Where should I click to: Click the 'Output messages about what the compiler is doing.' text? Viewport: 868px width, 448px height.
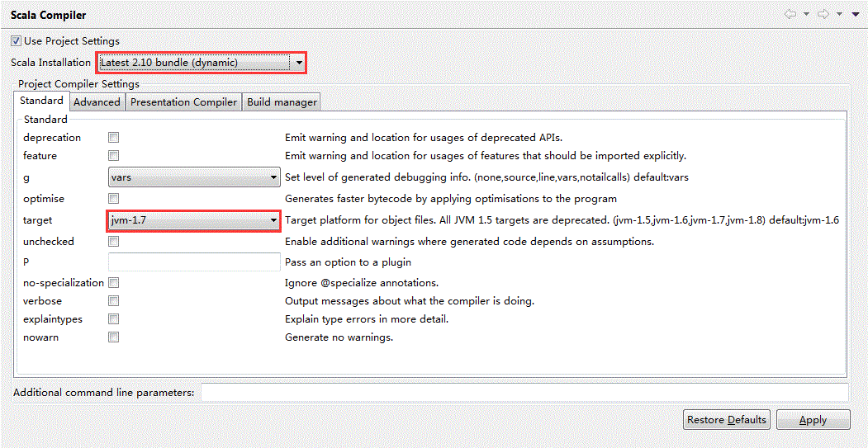[x=409, y=301]
